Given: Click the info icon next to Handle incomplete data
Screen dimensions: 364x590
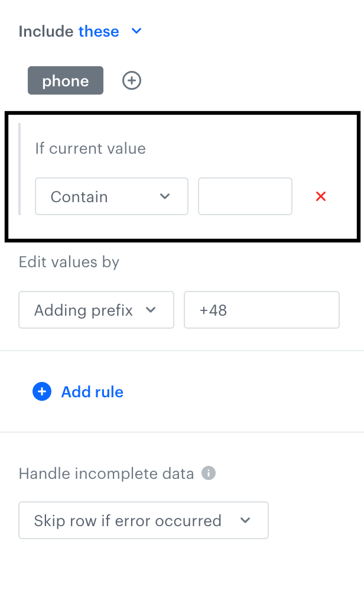Looking at the screenshot, I should [x=208, y=472].
